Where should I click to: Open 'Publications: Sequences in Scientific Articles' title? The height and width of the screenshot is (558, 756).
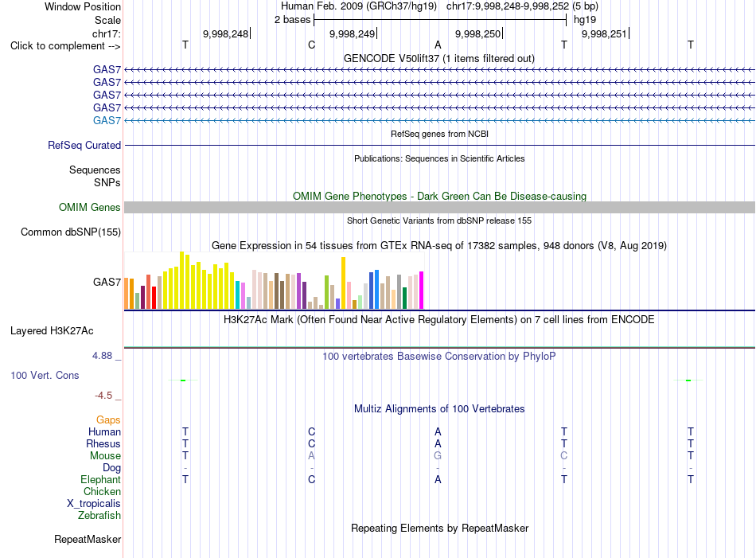(439, 158)
